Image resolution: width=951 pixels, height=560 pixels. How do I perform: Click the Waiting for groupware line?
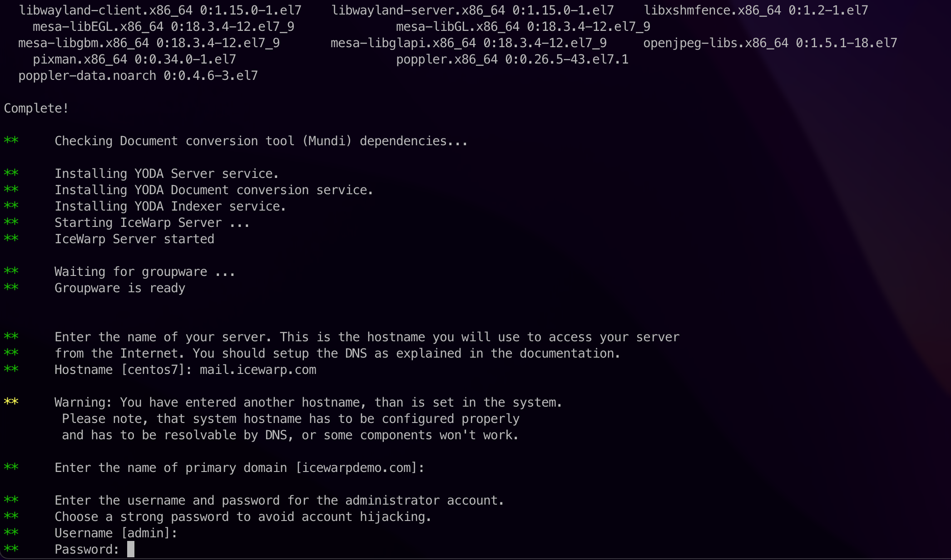[x=145, y=271]
